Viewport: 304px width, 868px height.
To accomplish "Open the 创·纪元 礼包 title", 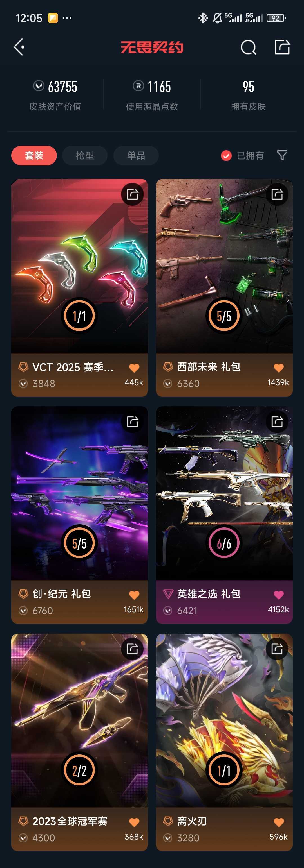I will (61, 594).
